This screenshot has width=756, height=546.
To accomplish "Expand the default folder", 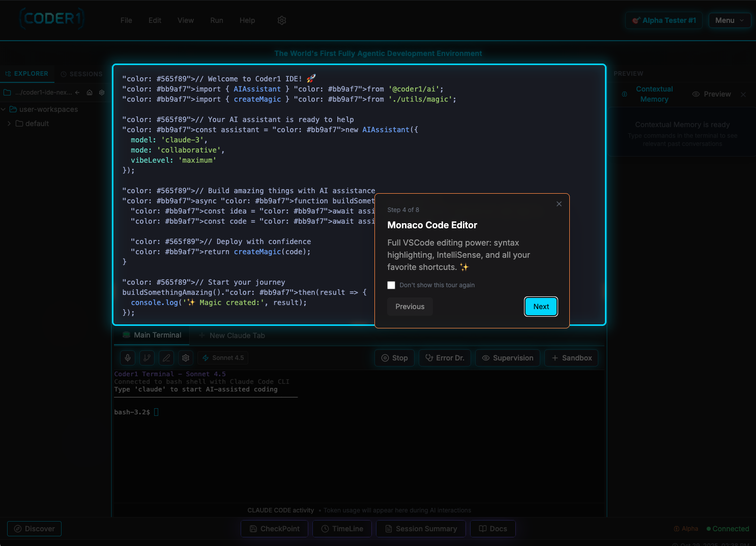I will [9, 123].
